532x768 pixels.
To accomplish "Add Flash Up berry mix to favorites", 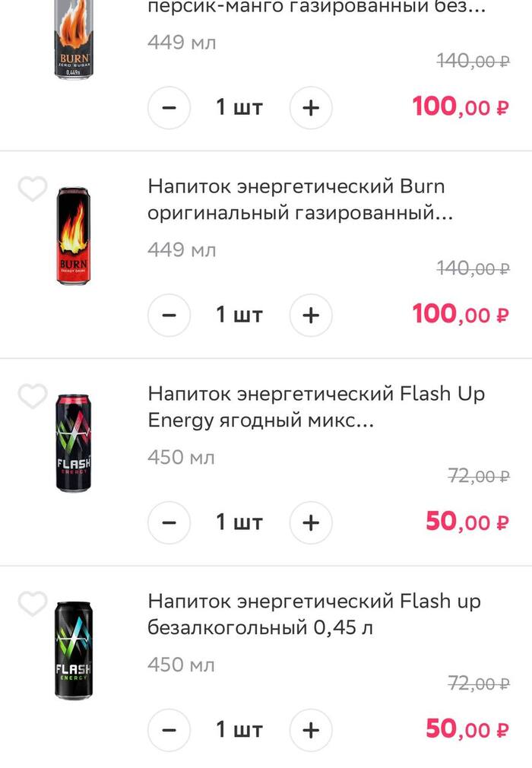I will (33, 396).
